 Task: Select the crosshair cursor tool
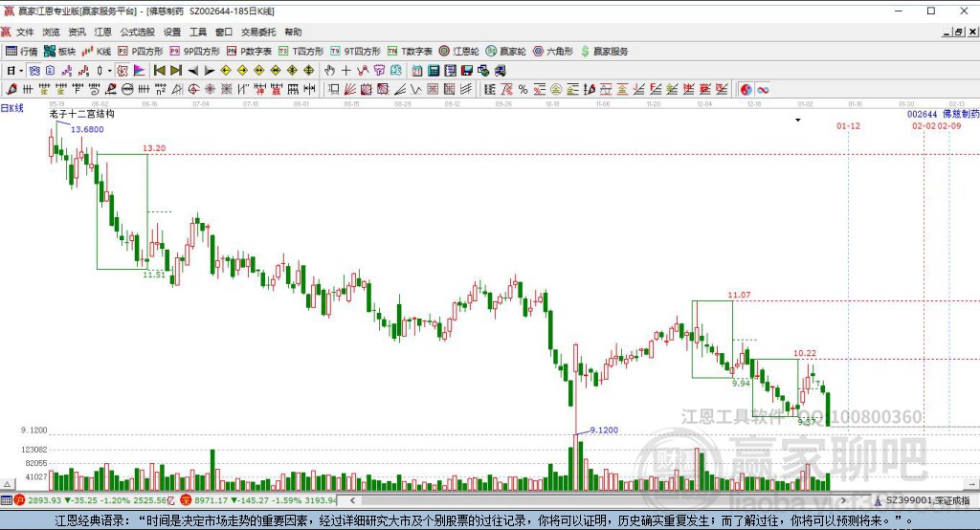(x=345, y=71)
